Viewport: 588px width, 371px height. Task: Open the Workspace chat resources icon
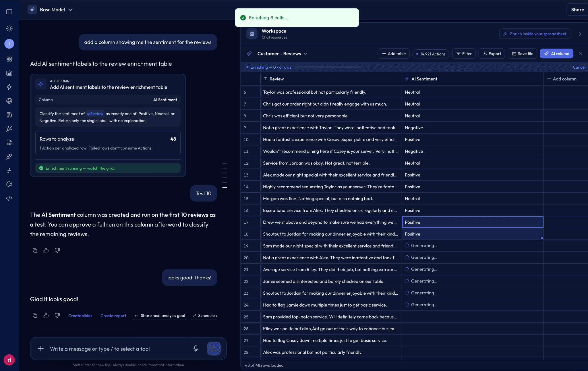click(x=252, y=34)
